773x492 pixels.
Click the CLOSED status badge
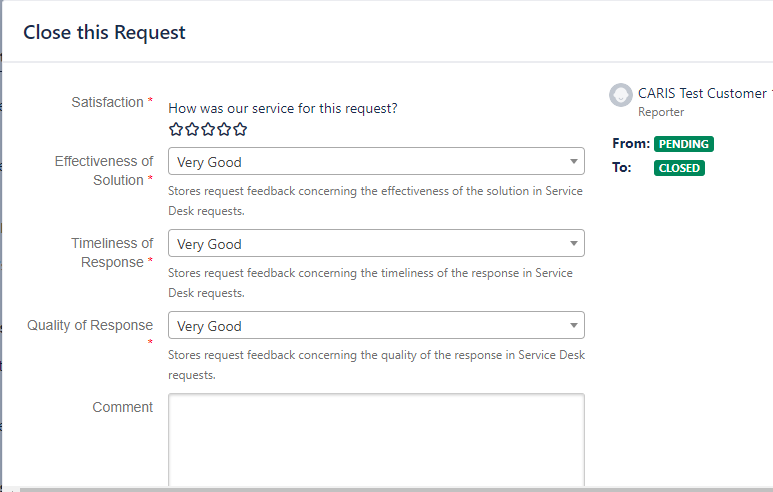point(679,168)
